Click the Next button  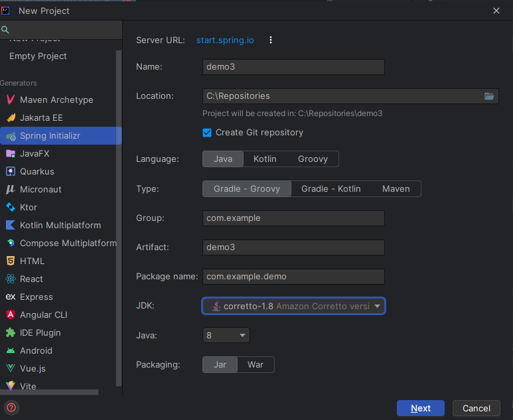420,408
